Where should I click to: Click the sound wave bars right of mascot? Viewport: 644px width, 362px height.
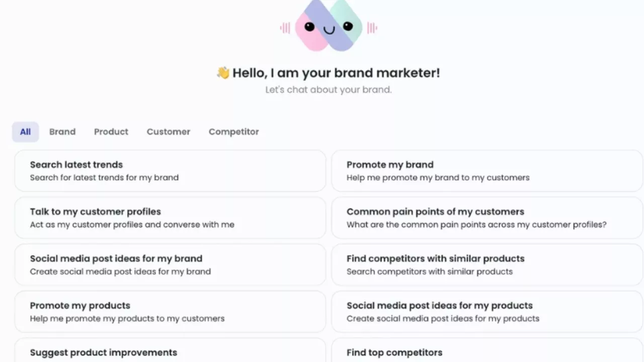372,28
